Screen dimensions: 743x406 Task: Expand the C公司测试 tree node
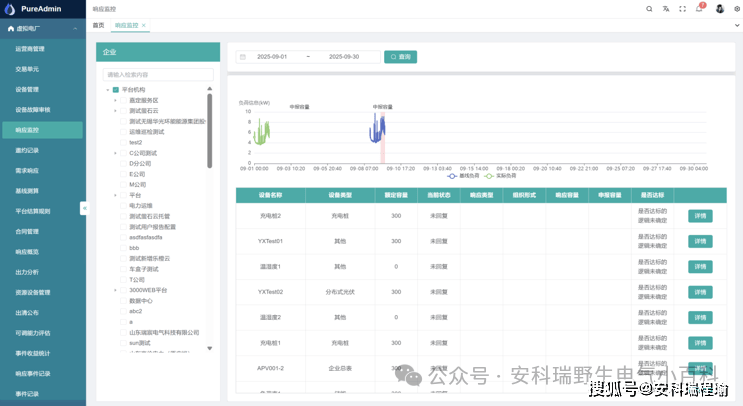(x=115, y=153)
